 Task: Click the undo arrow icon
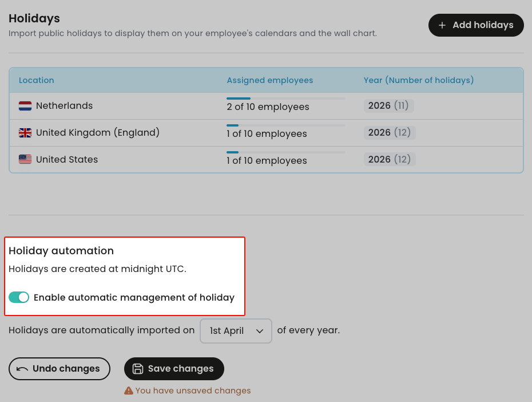tap(21, 369)
